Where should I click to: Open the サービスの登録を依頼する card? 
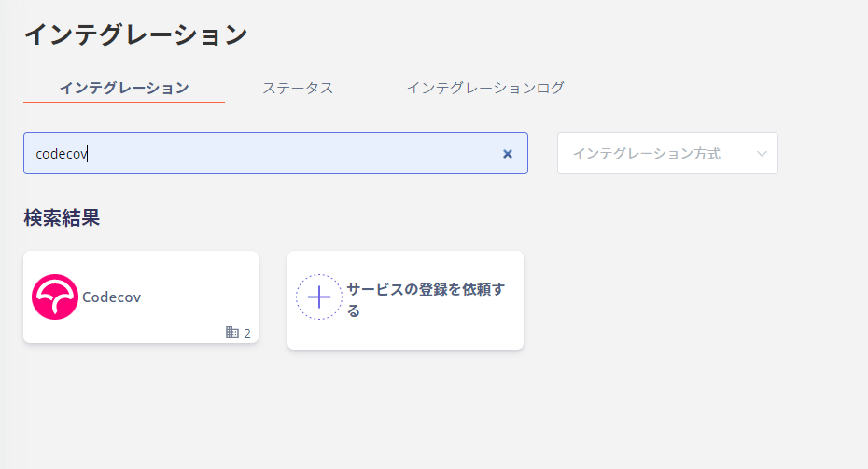405,299
